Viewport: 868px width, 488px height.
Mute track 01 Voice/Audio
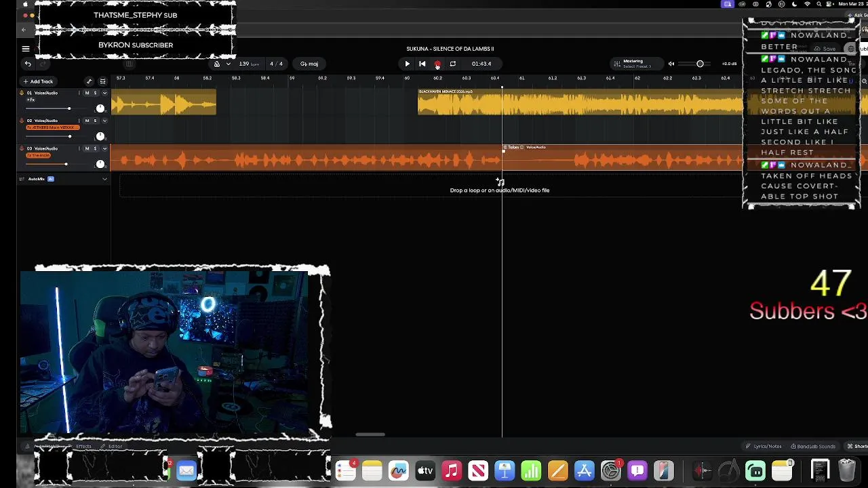[x=87, y=93]
